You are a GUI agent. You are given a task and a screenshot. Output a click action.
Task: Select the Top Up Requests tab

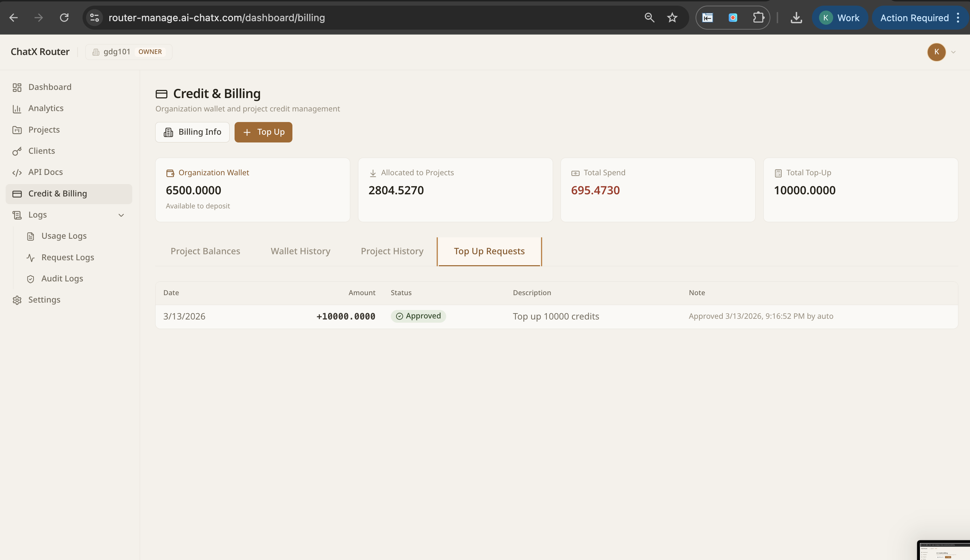coord(489,251)
